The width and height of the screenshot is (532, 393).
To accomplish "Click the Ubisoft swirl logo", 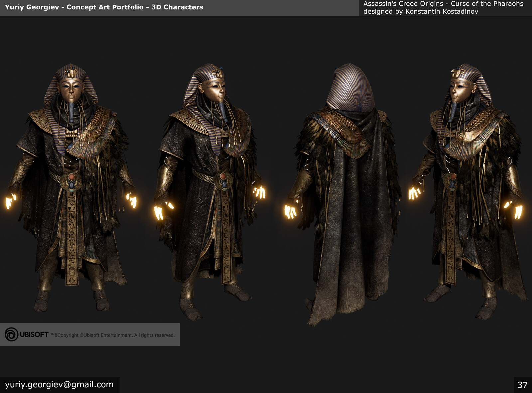I will pyautogui.click(x=12, y=334).
